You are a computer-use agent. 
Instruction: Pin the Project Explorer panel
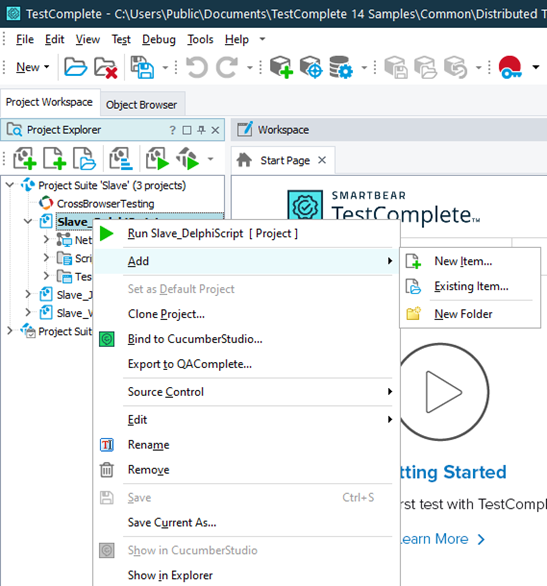[x=201, y=130]
